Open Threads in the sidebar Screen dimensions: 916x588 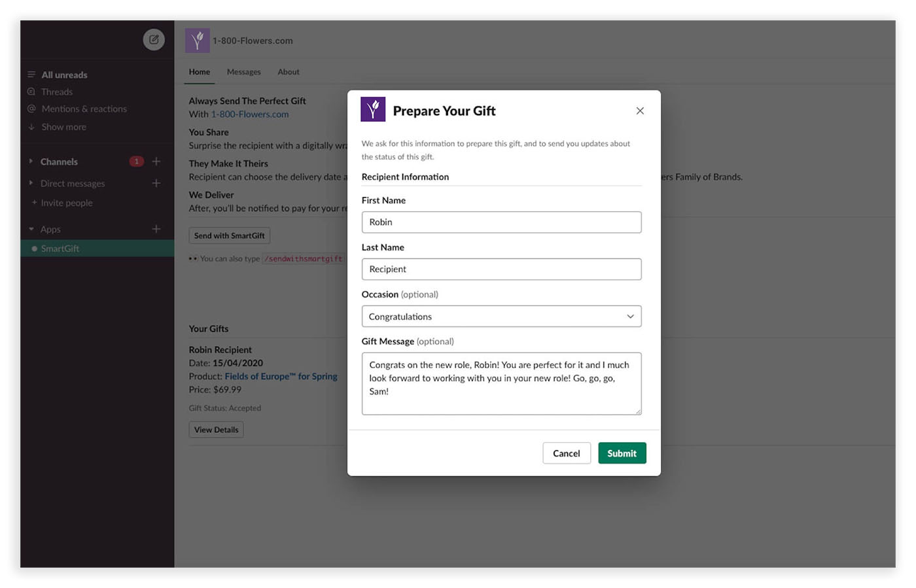[x=57, y=92]
